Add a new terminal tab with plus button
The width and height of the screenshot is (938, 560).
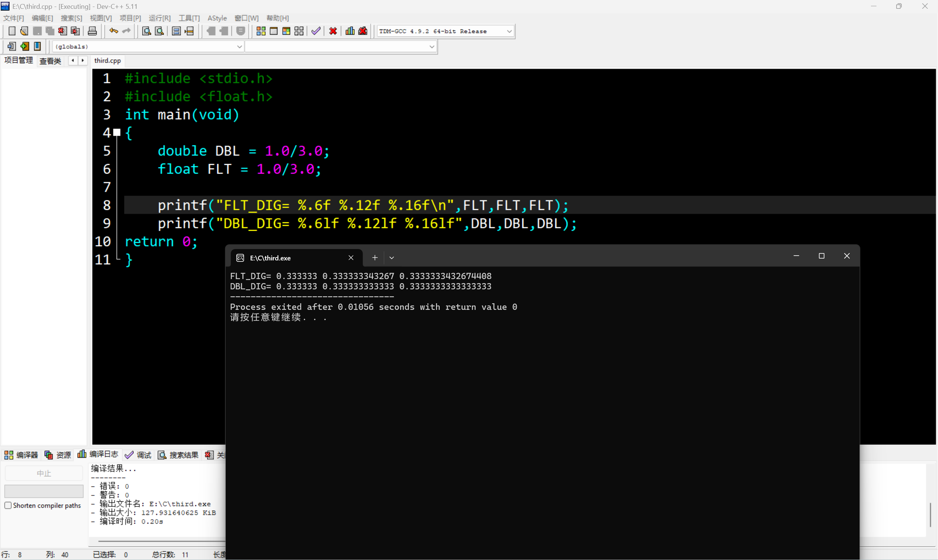[x=375, y=258]
